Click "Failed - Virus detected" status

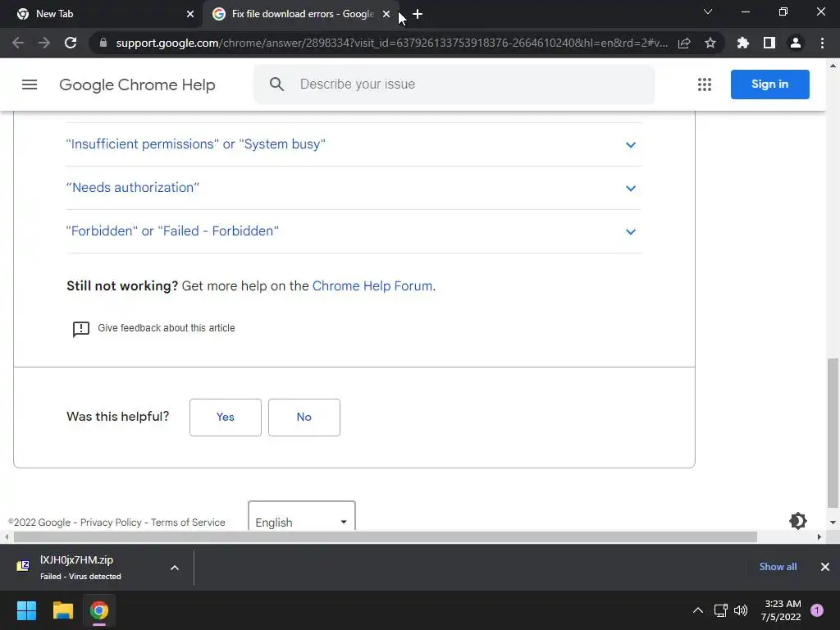point(80,577)
